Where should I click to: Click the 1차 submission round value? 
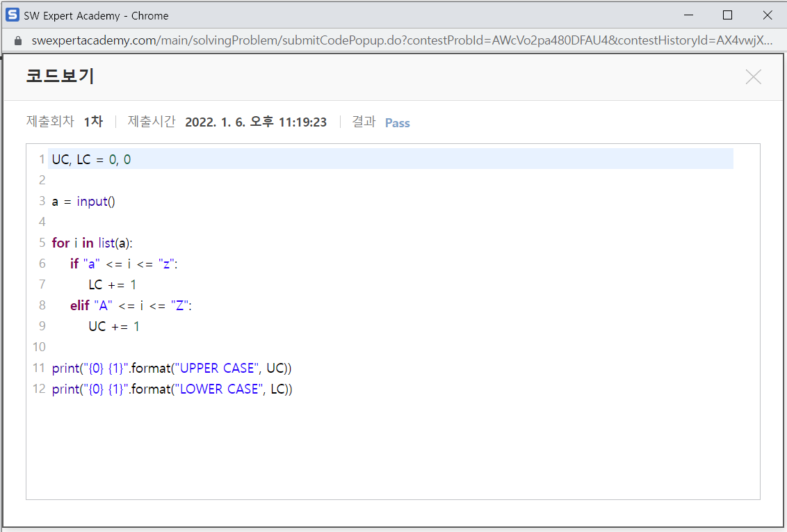93,122
